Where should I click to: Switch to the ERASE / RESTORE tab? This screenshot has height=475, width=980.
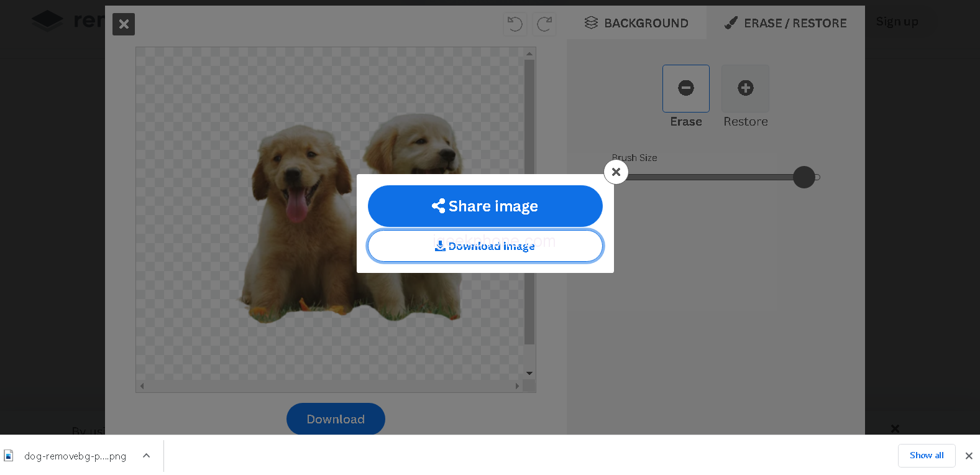785,23
